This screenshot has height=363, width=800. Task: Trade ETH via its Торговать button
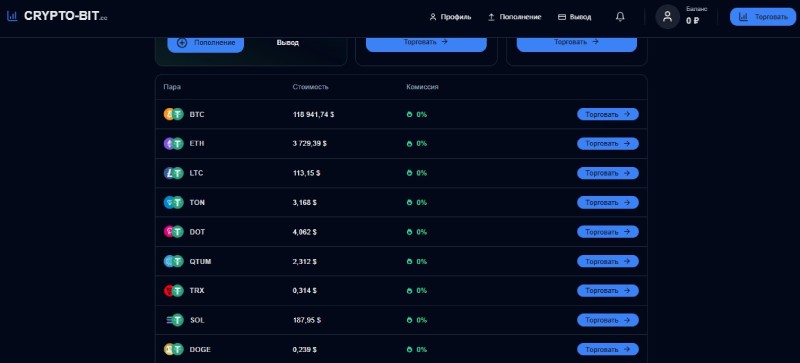click(608, 143)
